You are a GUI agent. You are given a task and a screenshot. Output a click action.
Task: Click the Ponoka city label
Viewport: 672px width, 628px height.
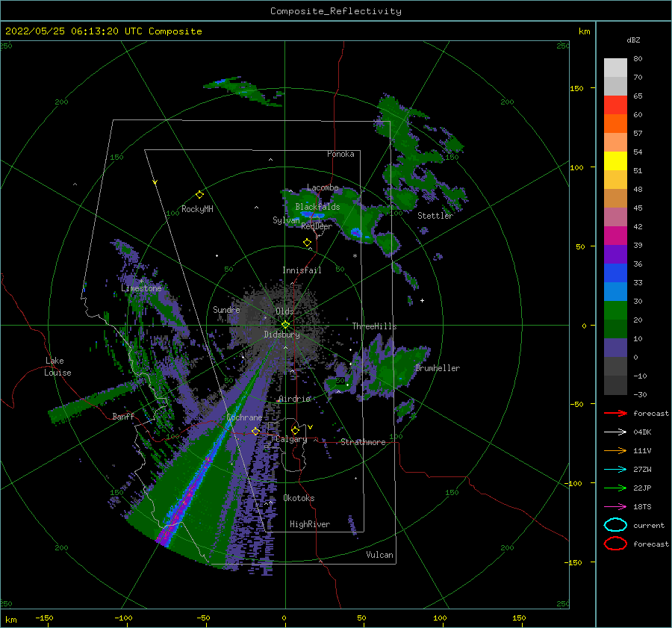click(x=340, y=154)
